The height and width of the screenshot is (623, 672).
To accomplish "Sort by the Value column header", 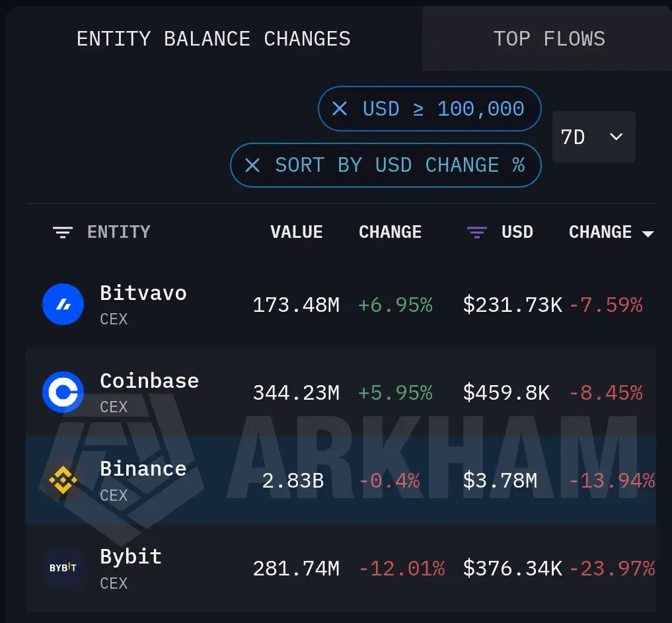I will point(297,232).
